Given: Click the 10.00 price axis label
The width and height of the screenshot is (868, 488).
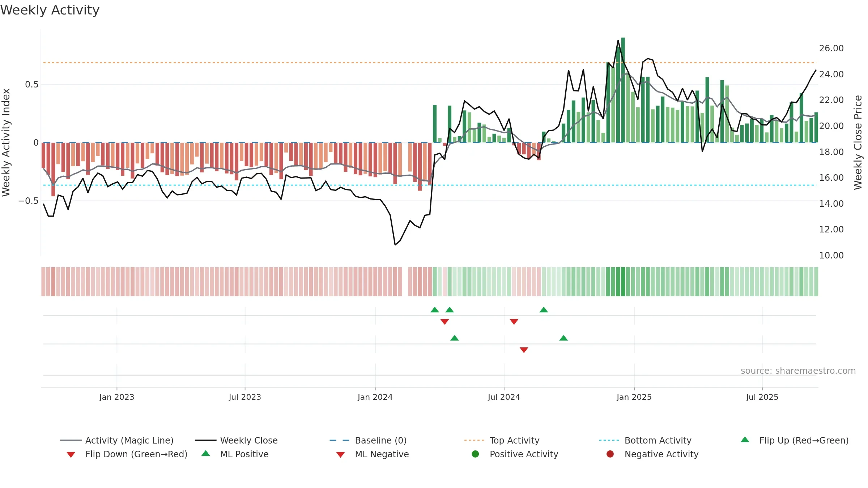Looking at the screenshot, I should pos(831,255).
